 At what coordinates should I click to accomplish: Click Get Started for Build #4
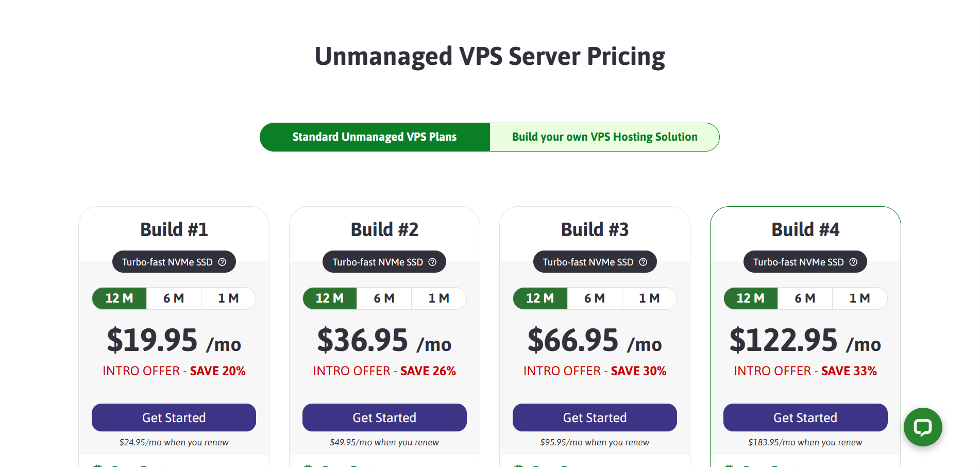805,418
